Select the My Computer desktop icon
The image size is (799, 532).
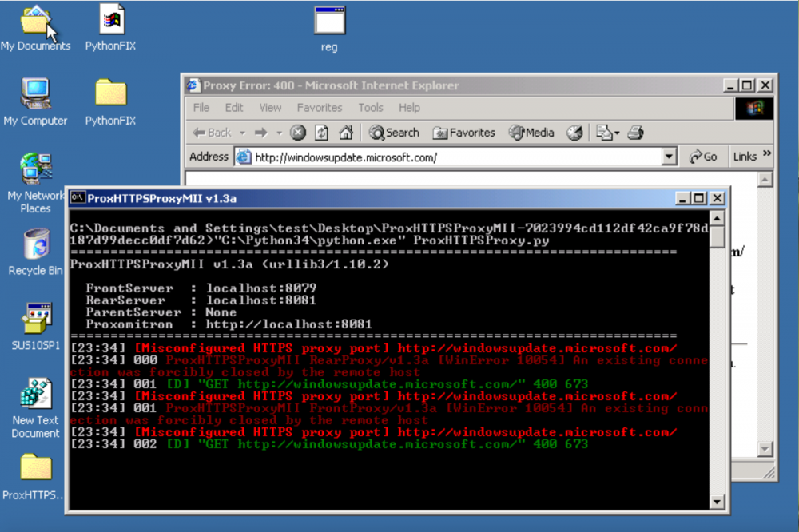[x=35, y=96]
